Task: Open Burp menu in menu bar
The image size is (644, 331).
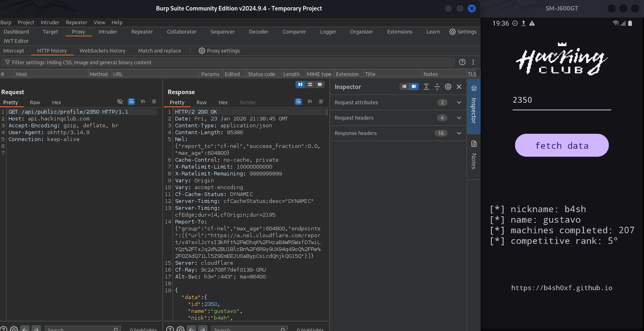Action: (6, 22)
